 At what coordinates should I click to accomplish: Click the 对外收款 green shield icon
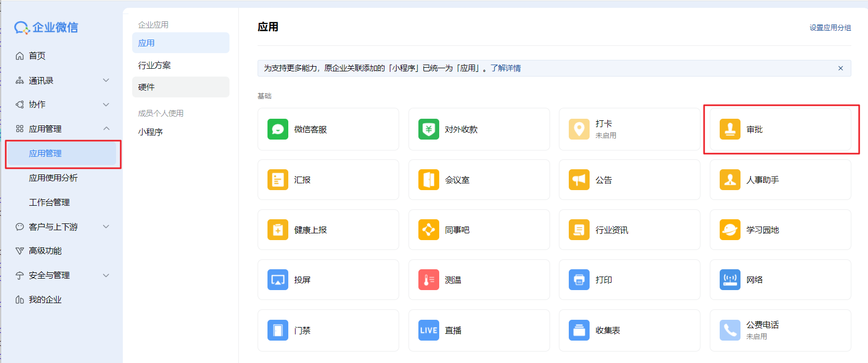point(428,129)
